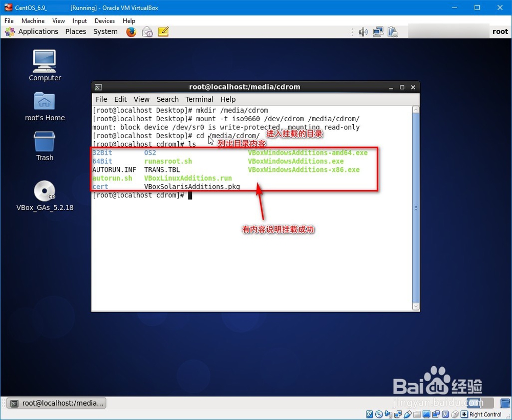Close the terminal window
This screenshot has width=512, height=420.
coord(413,87)
